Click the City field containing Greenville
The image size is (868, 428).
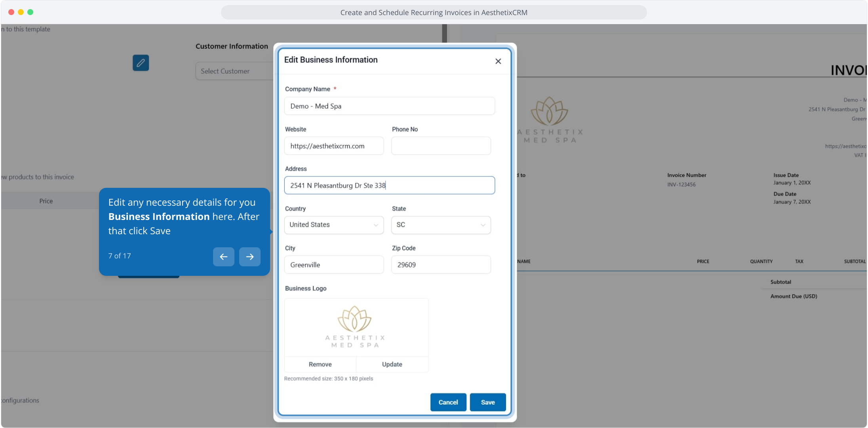pyautogui.click(x=333, y=265)
